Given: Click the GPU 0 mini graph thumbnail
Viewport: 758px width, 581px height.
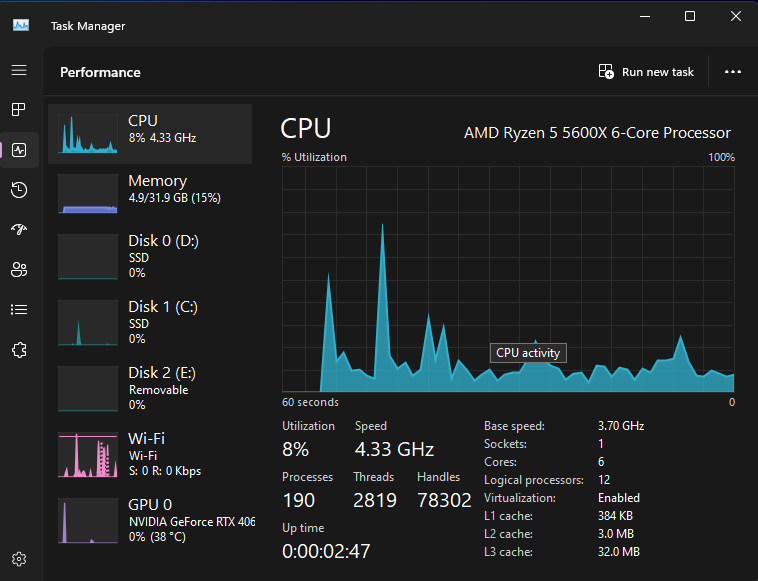Looking at the screenshot, I should (x=87, y=521).
